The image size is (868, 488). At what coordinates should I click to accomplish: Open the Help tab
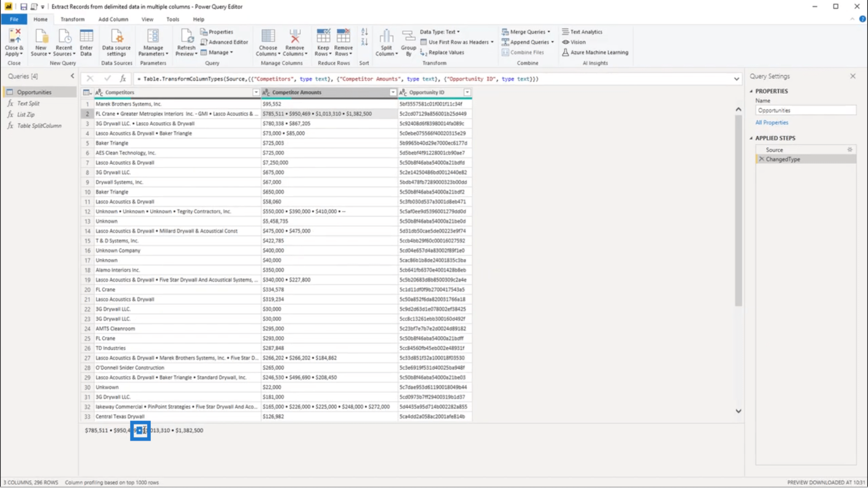[198, 19]
